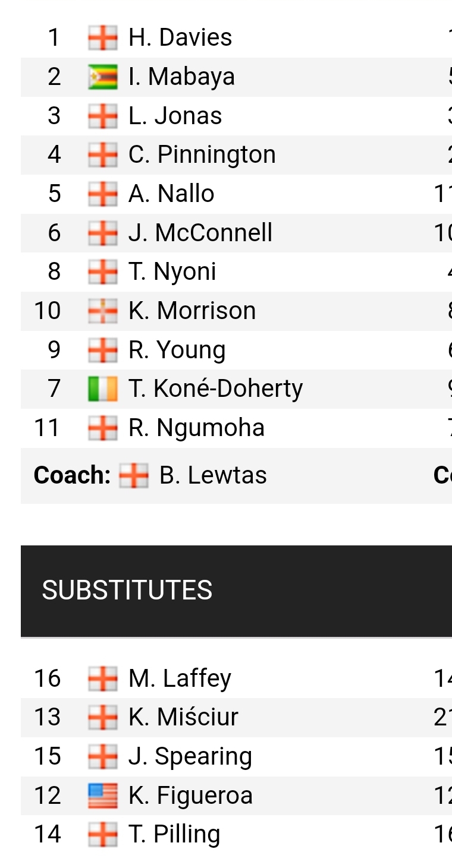452x868 pixels.
Task: Open J. McConnell player link
Action: [x=200, y=233]
